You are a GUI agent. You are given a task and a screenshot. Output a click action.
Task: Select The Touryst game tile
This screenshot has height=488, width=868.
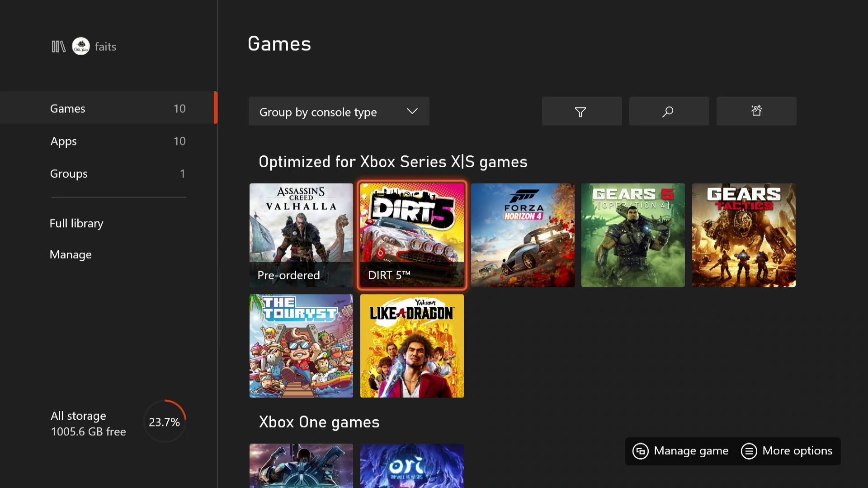pos(301,346)
